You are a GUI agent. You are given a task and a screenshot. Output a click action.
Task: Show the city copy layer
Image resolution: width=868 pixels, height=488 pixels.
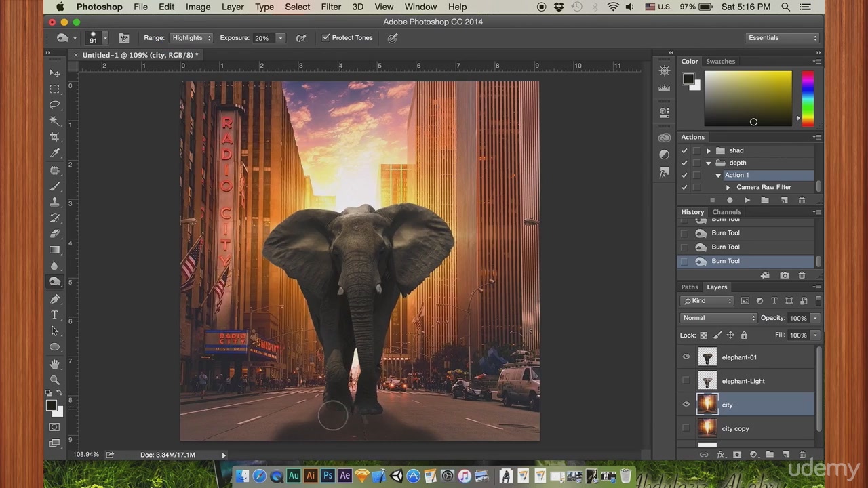[x=686, y=428]
